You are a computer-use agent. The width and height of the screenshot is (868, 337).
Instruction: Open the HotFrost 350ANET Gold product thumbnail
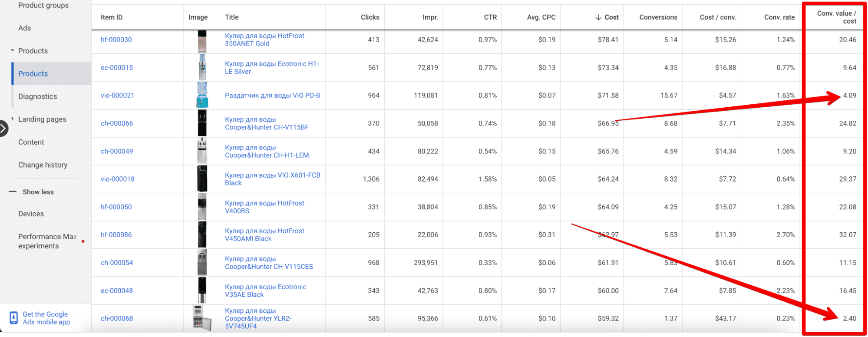[x=202, y=40]
